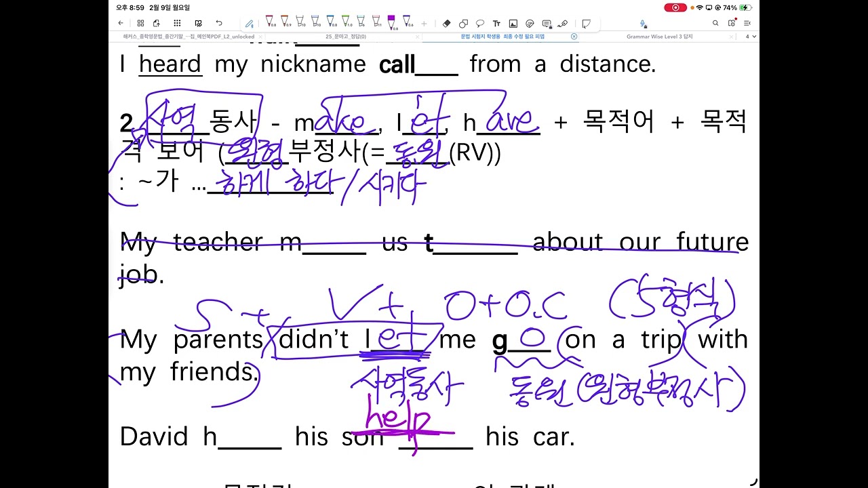Viewport: 868px width, 488px height.
Task: Open the nine-dot apps menu
Action: point(177,23)
